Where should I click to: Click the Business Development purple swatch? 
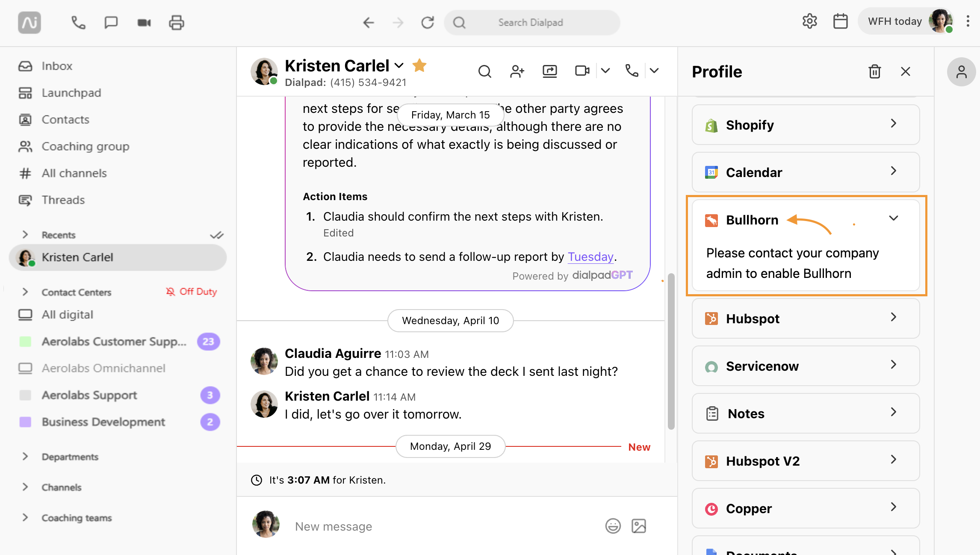[x=26, y=422]
